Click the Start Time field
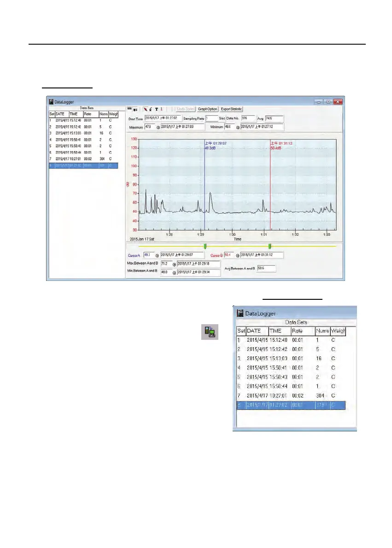The width and height of the screenshot is (392, 548). tap(163, 118)
